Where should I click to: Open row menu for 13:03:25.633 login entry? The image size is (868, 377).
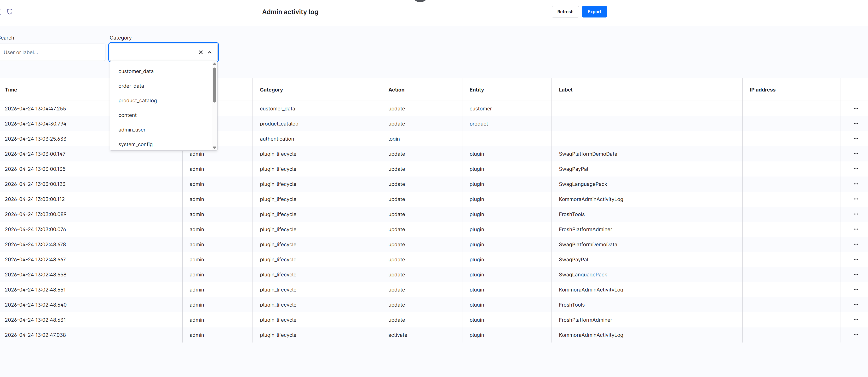point(856,139)
